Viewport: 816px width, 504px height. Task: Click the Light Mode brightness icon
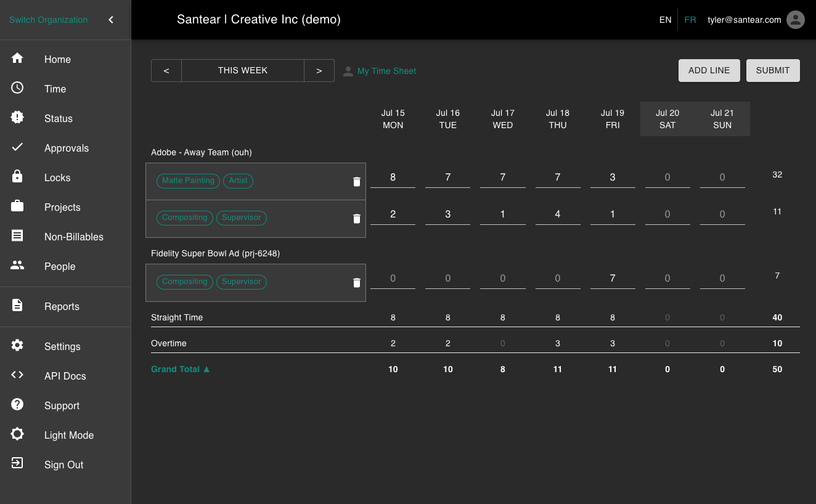point(17,434)
